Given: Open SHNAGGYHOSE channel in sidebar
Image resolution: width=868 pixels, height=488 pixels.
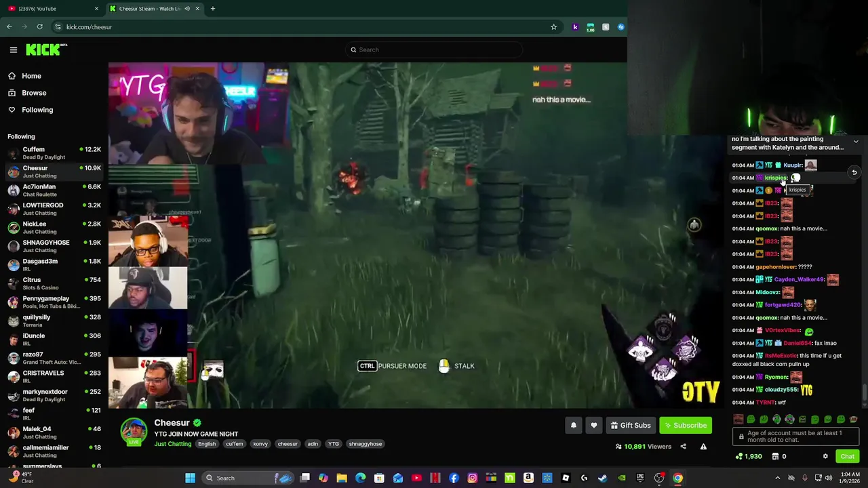Looking at the screenshot, I should (x=54, y=246).
